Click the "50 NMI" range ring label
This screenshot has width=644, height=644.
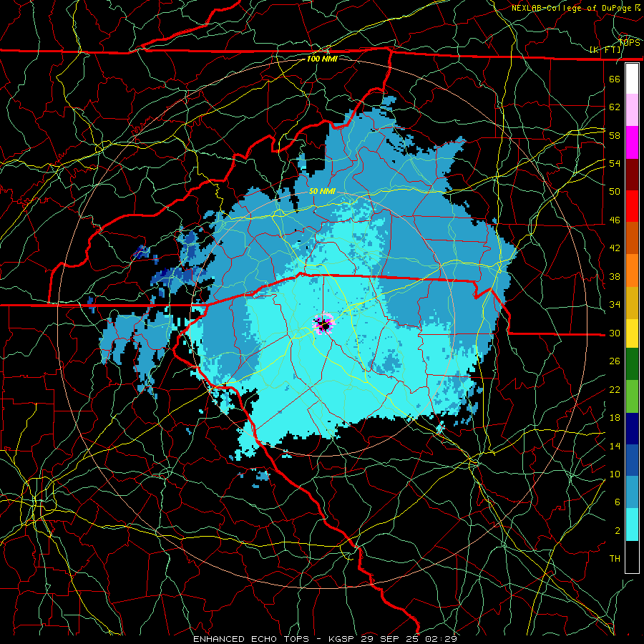tap(322, 191)
